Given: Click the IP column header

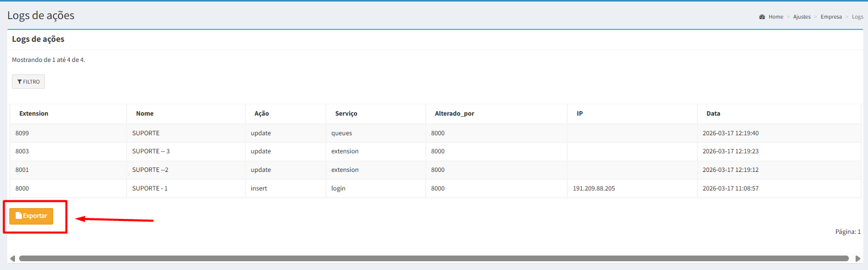Looking at the screenshot, I should (580, 114).
